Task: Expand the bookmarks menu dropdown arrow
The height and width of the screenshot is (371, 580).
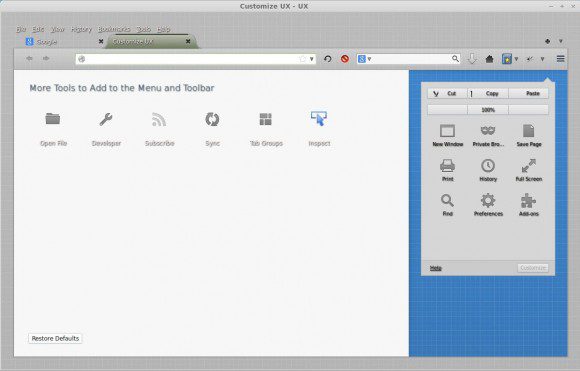Action: (516, 59)
